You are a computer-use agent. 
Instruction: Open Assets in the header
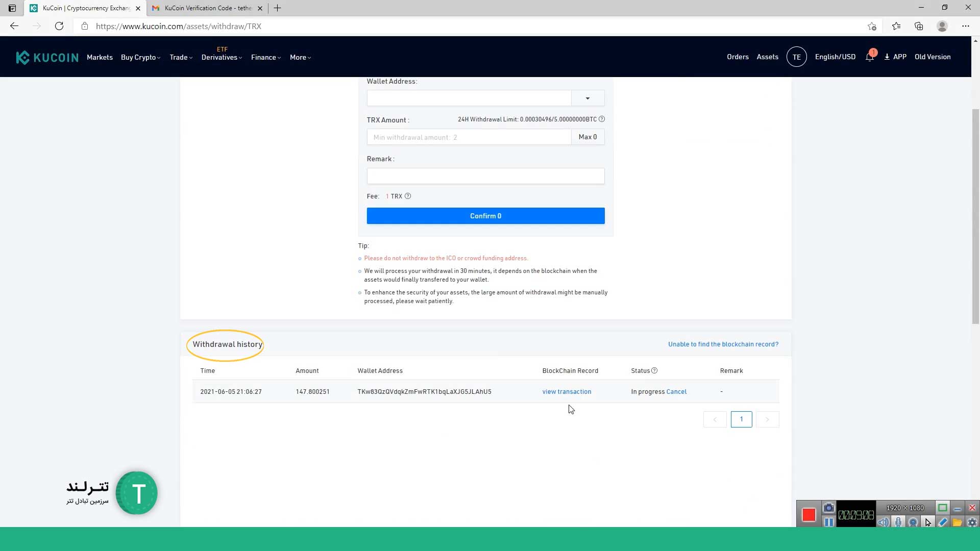tap(767, 57)
